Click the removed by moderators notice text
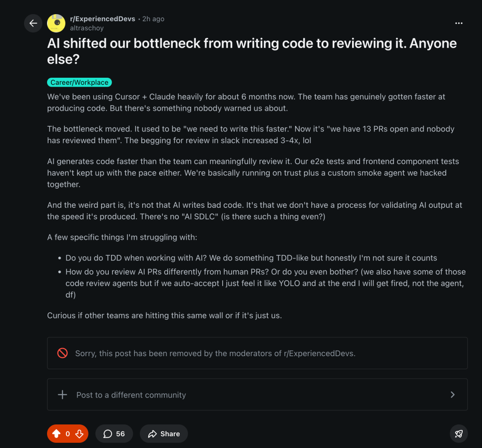482x448 pixels. click(x=215, y=353)
